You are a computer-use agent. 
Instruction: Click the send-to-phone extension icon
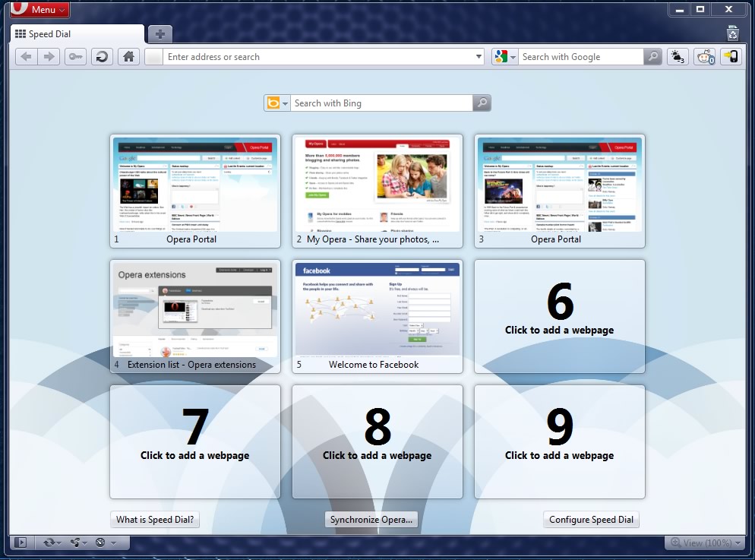point(731,57)
